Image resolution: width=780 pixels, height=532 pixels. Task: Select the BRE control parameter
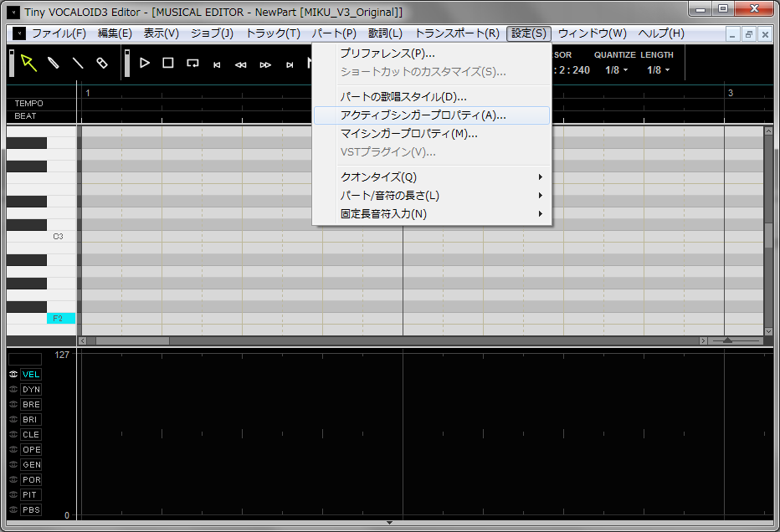(31, 404)
